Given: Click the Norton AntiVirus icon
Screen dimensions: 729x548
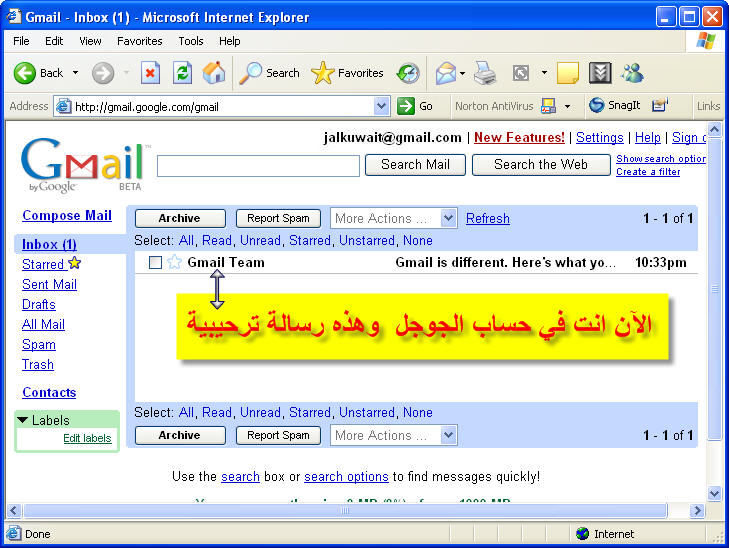Looking at the screenshot, I should (548, 106).
